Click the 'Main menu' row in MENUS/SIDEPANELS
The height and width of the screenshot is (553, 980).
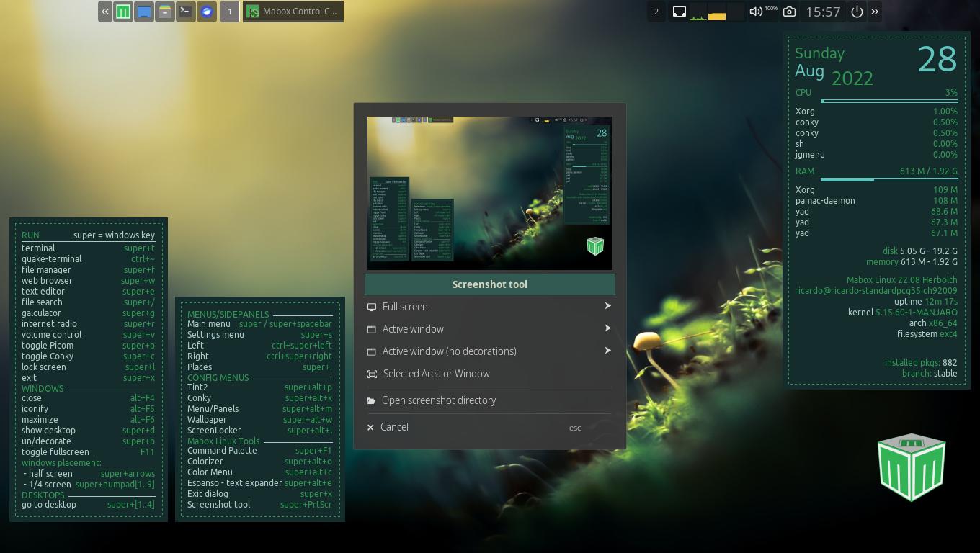point(259,323)
